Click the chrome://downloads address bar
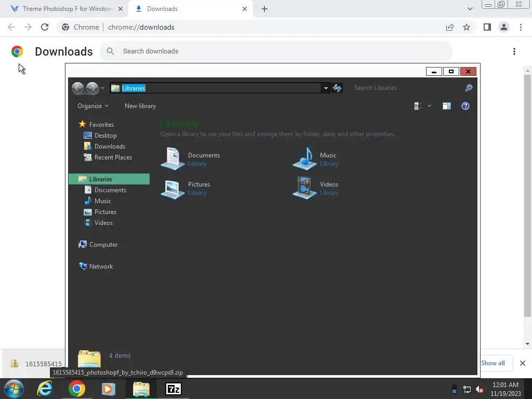 tap(250, 27)
